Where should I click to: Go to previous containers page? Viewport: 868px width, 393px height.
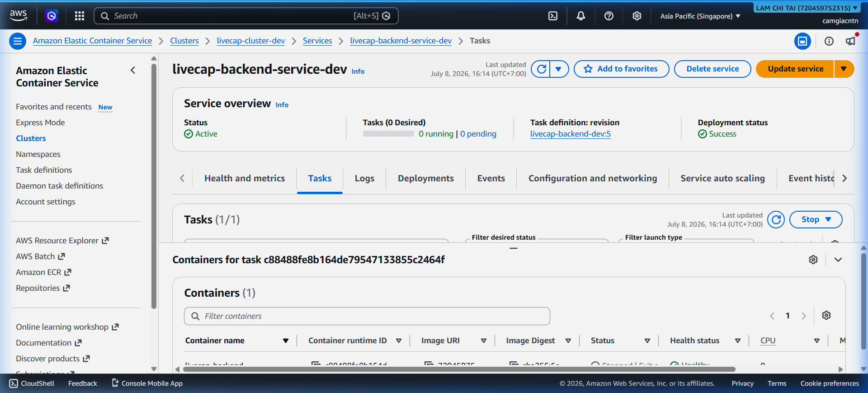click(x=772, y=316)
